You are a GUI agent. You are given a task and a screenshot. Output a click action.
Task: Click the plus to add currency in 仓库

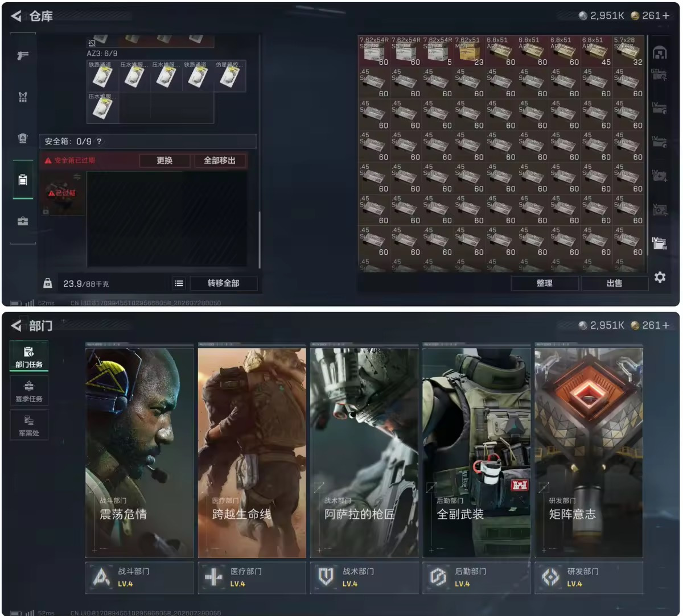click(x=666, y=16)
